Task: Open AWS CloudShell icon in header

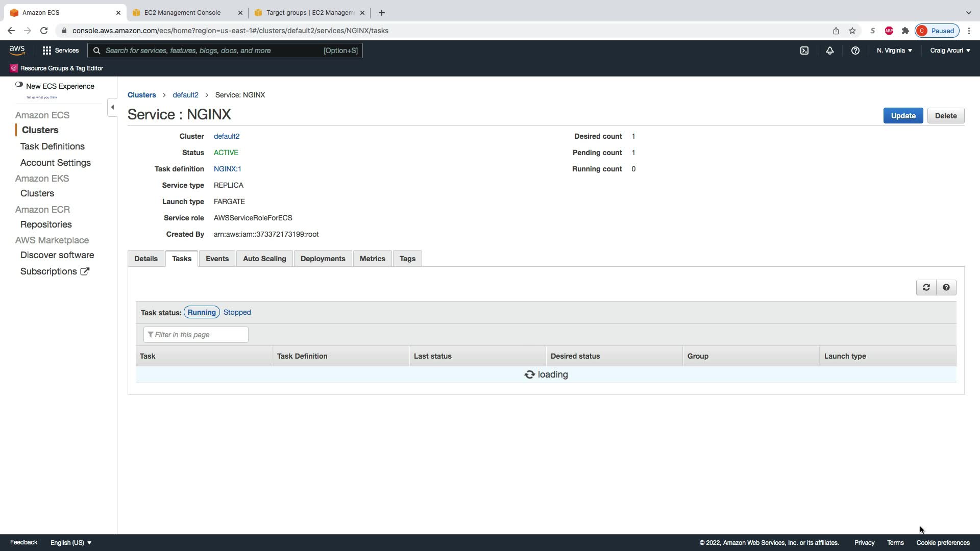Action: pos(804,51)
